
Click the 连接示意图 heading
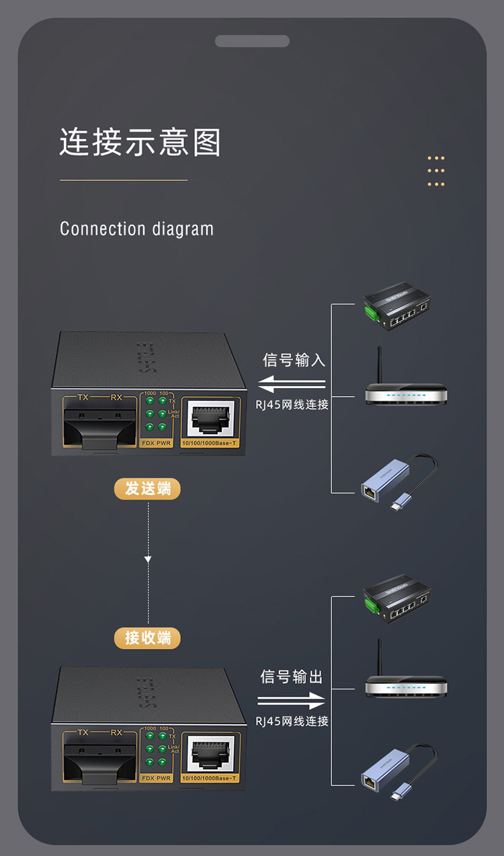140,142
